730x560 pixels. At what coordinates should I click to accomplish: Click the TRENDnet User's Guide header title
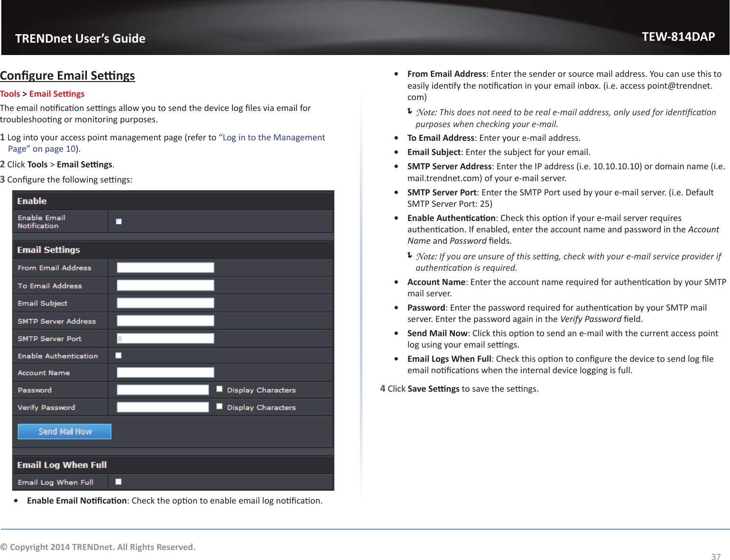80,38
